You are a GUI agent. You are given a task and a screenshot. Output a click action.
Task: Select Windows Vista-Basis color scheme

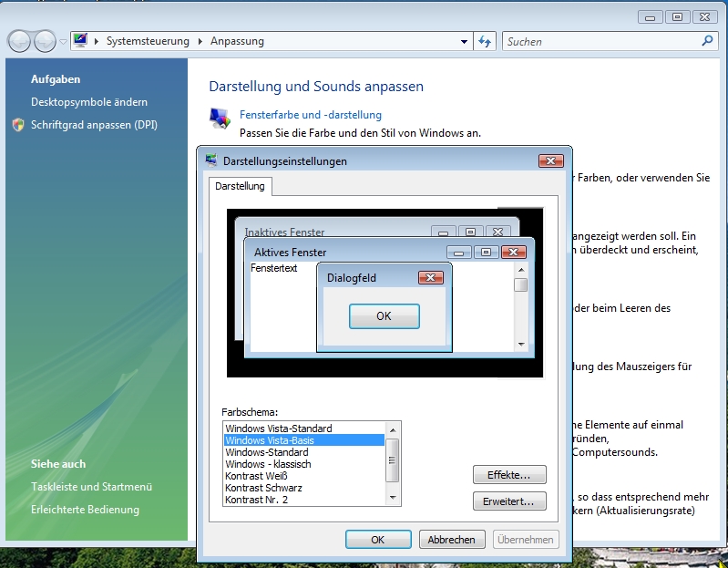pos(304,440)
